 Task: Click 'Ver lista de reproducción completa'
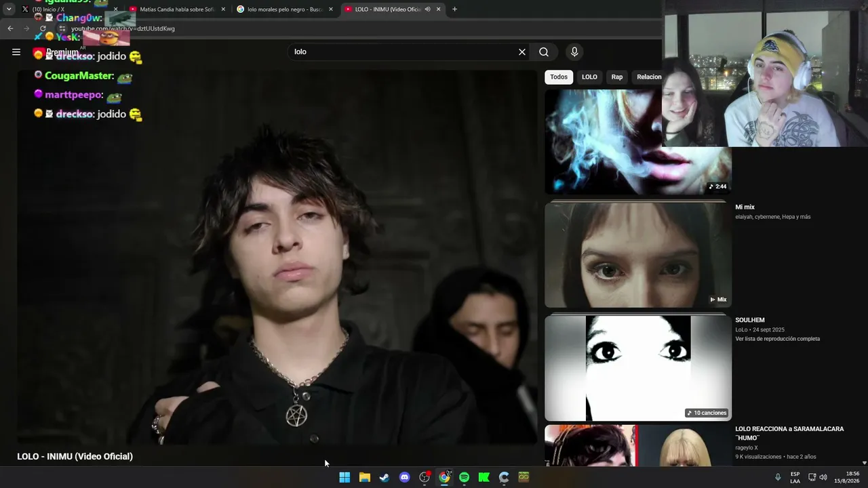pos(777,339)
